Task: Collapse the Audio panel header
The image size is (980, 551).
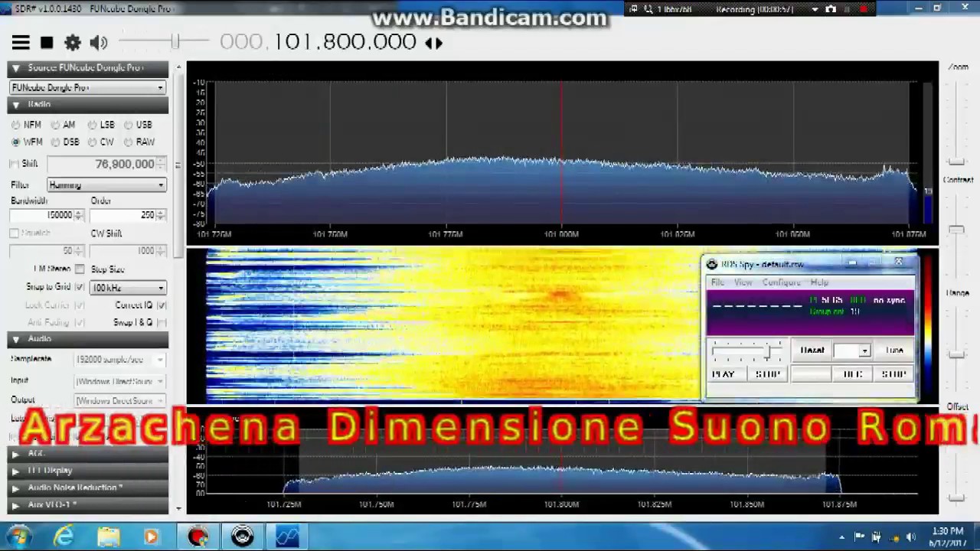Action: coord(88,339)
